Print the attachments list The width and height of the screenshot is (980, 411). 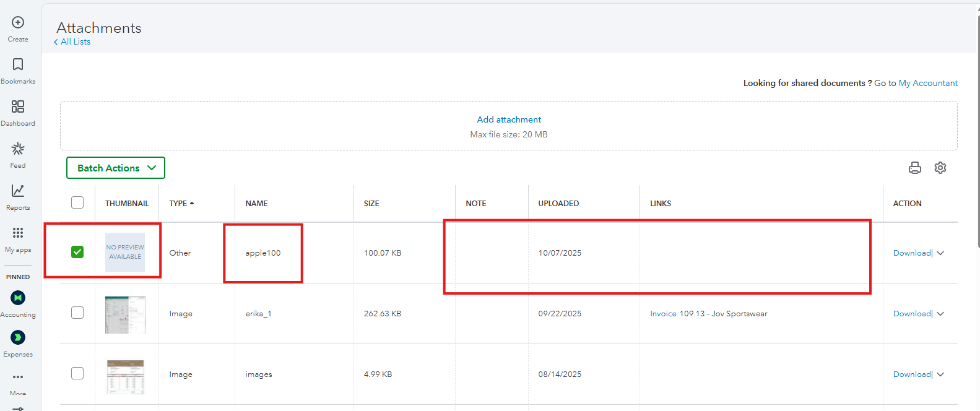(x=915, y=168)
